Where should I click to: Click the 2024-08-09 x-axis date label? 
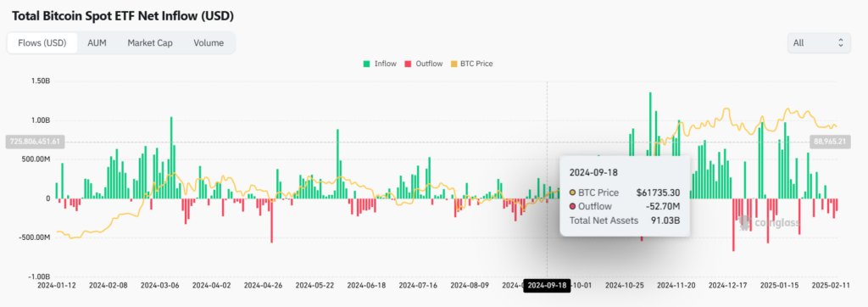coord(470,286)
